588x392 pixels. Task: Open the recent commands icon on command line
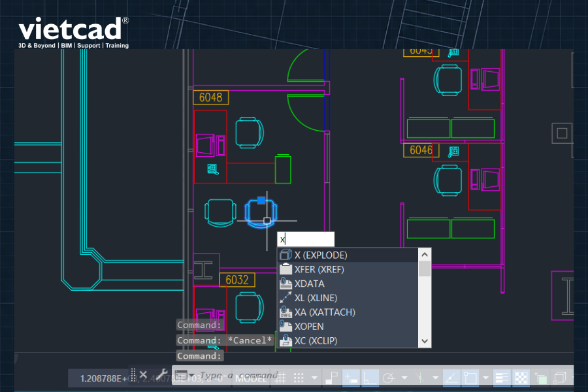[x=181, y=375]
